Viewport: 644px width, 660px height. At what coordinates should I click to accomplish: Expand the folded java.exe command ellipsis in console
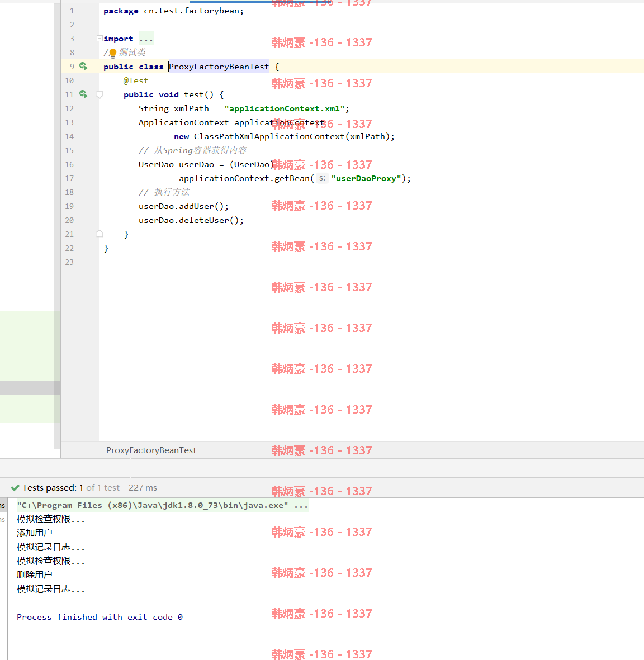301,505
